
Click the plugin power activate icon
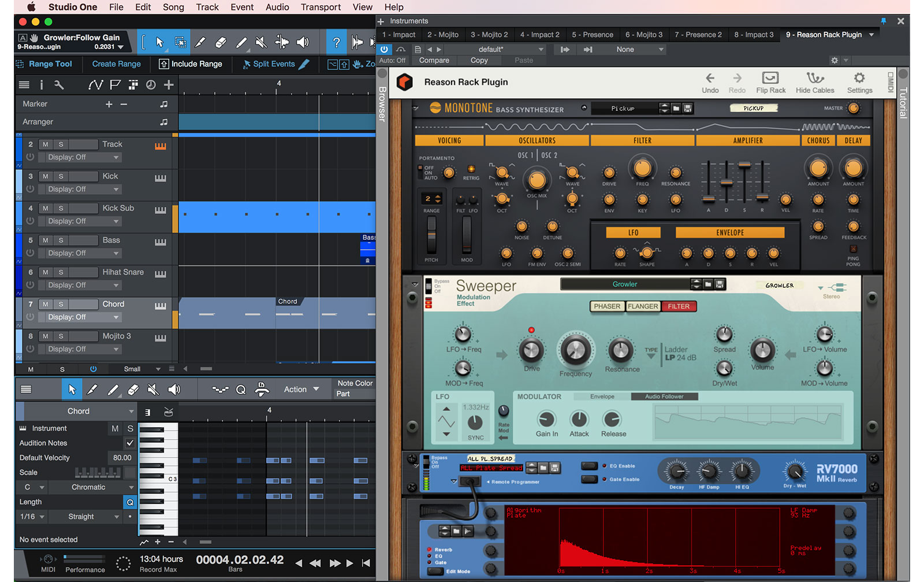tap(385, 50)
